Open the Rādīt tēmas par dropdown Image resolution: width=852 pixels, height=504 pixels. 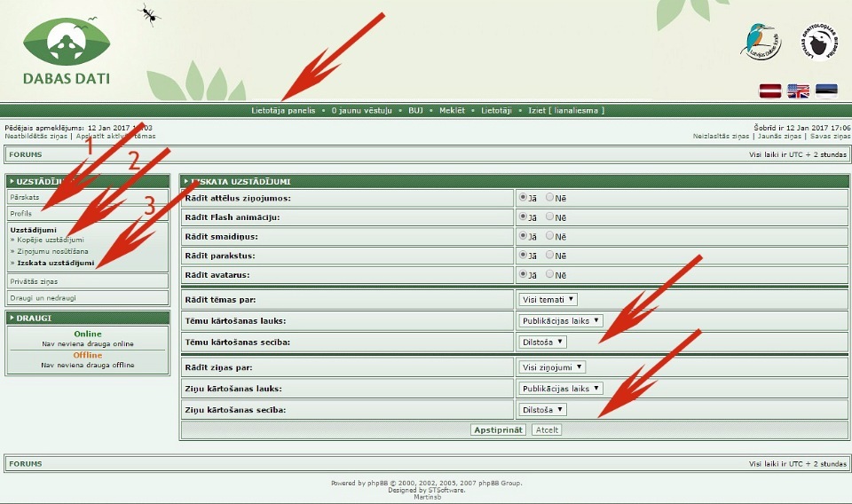(x=548, y=300)
